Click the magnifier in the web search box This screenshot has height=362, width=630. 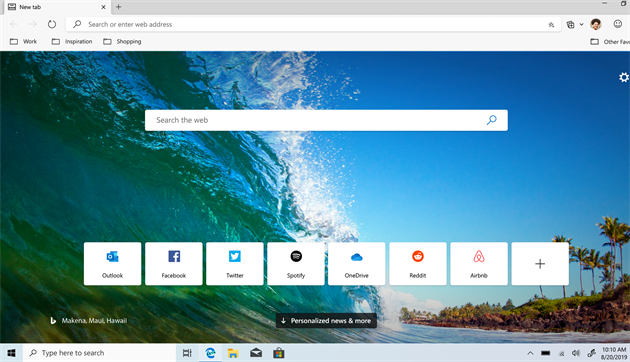tap(491, 120)
